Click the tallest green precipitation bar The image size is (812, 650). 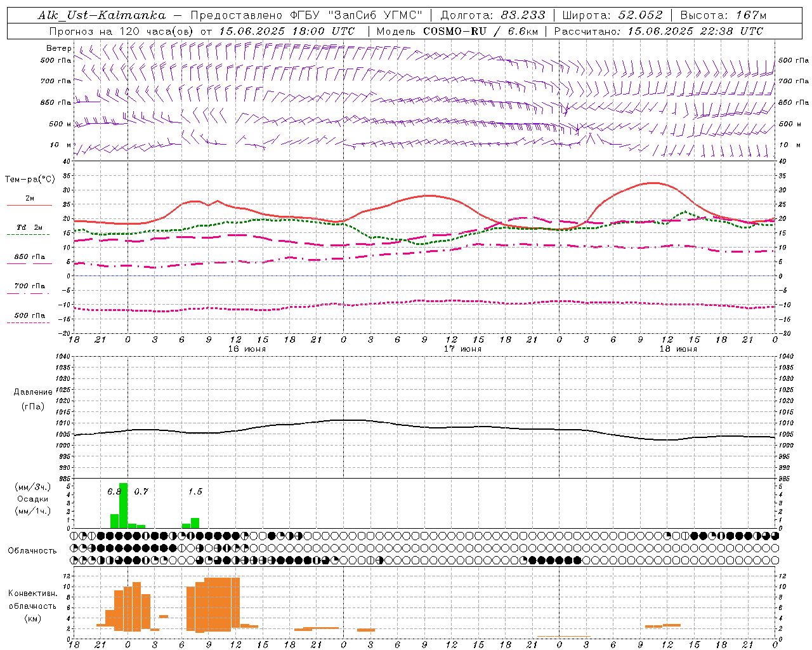point(123,506)
